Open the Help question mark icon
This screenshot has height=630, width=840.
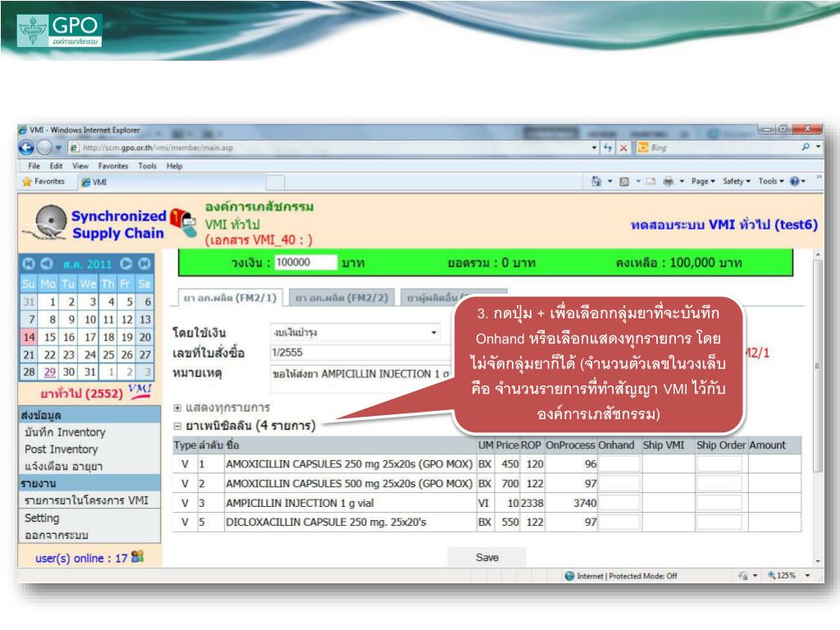click(795, 181)
